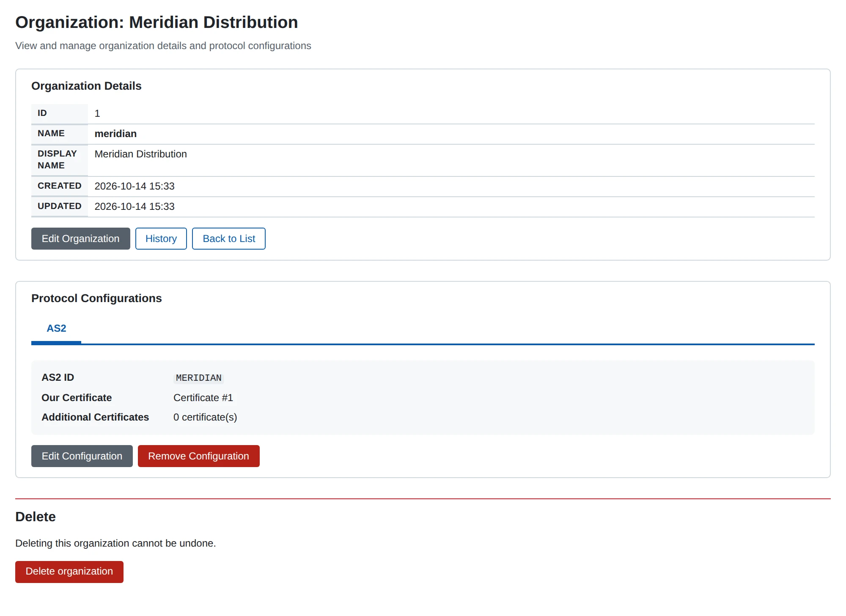Click the Updated date 2026-10-14 15:33
The width and height of the screenshot is (846, 616).
(x=135, y=206)
